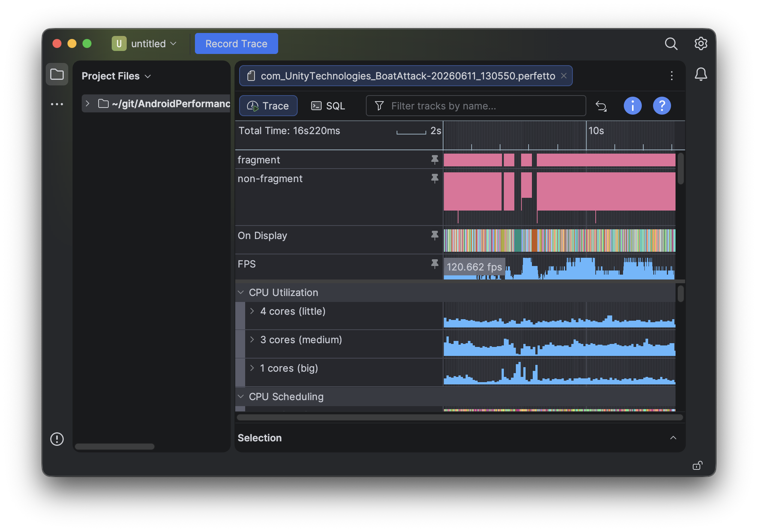
Task: Click the U project badge icon
Action: coord(119,44)
